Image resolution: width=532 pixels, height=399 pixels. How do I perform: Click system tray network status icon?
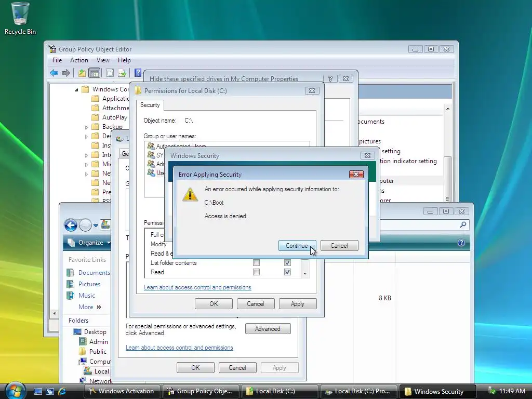point(491,391)
